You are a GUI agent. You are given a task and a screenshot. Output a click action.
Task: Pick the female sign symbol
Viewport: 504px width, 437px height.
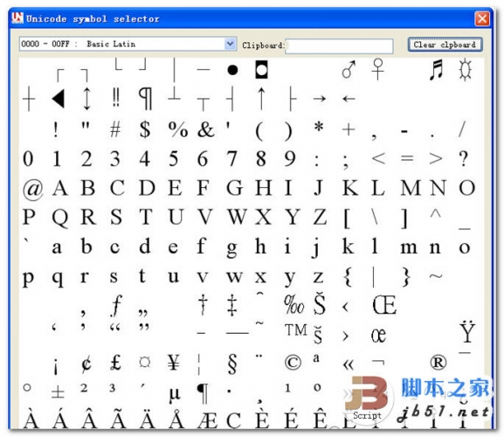coord(378,69)
